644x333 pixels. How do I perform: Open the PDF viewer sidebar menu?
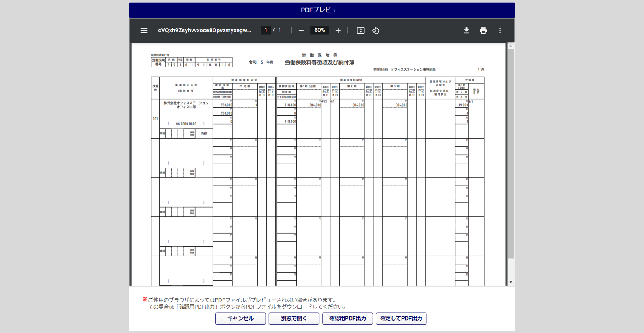tap(144, 30)
